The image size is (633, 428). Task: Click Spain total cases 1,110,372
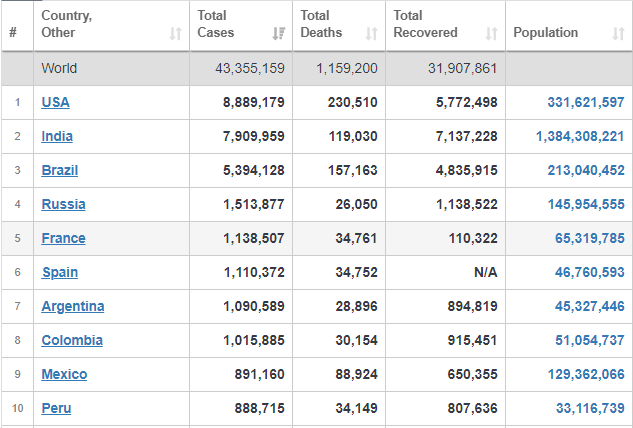254,272
